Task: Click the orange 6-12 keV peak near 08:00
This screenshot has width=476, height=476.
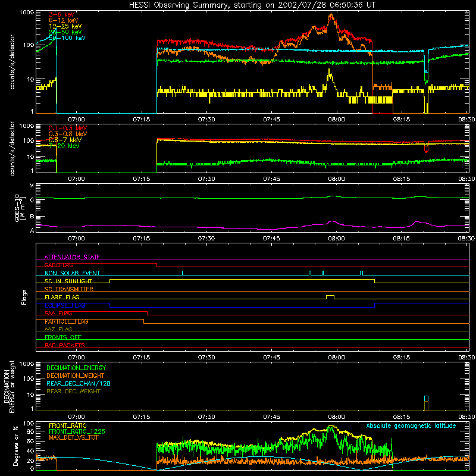Action: [x=331, y=15]
